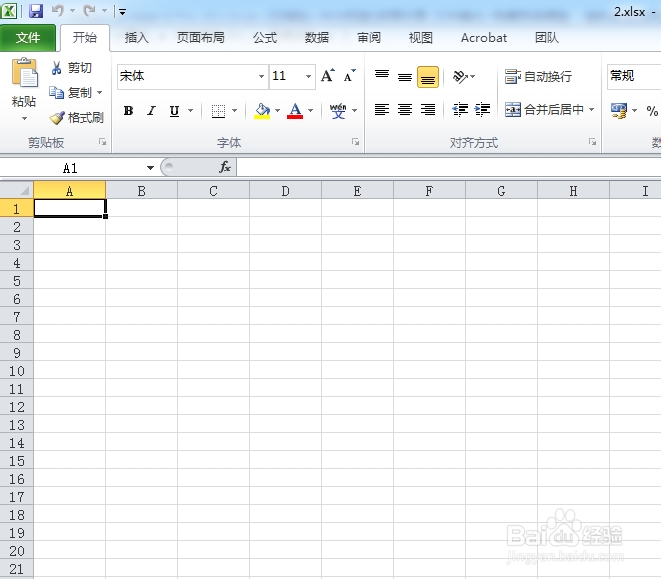Open 剪贴板 clipboard dialog launcher

pyautogui.click(x=102, y=142)
